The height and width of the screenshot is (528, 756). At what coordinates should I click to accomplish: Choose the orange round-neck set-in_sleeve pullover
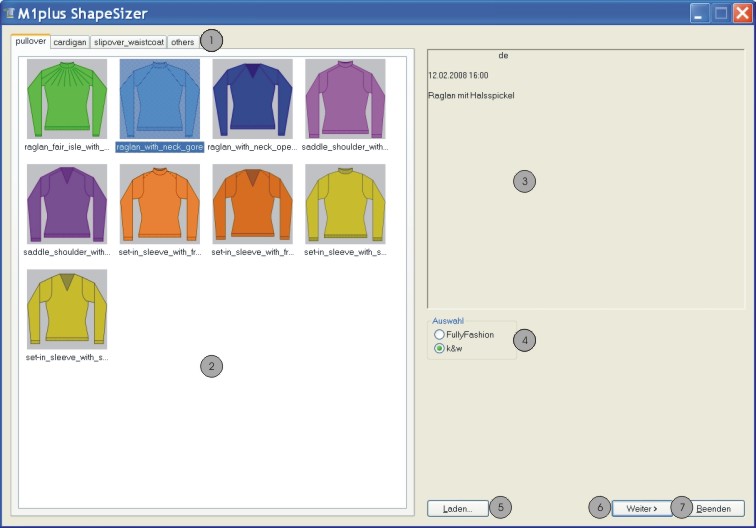click(159, 204)
